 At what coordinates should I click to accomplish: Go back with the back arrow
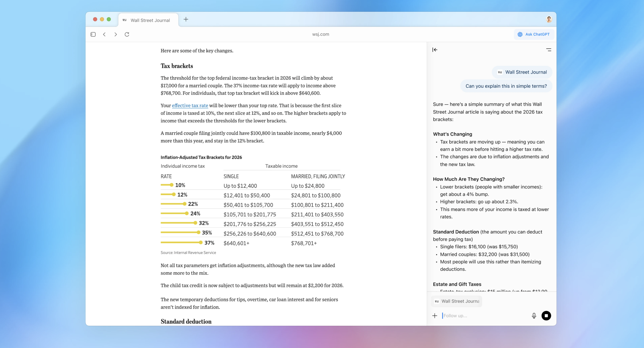coord(104,34)
